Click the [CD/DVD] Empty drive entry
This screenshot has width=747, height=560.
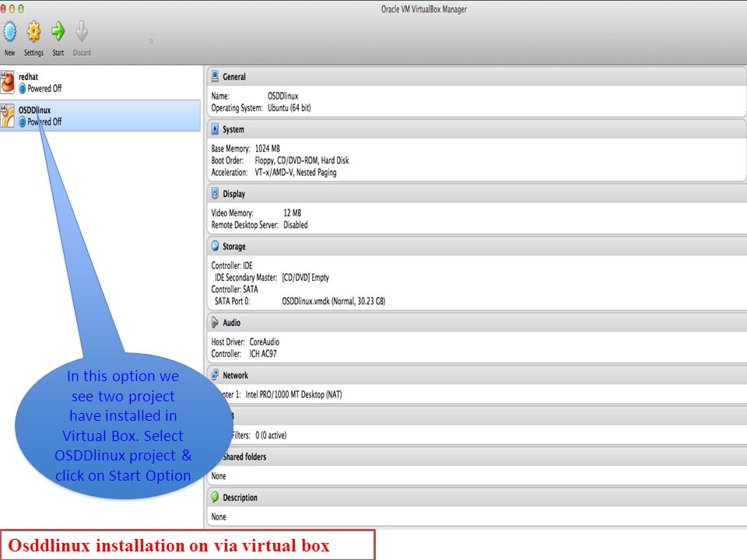pos(305,278)
